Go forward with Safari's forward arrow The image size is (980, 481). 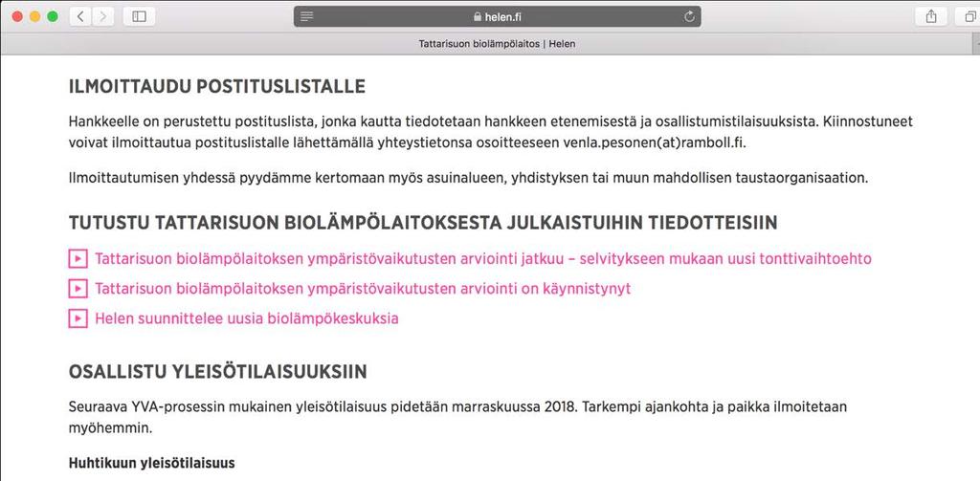click(103, 17)
